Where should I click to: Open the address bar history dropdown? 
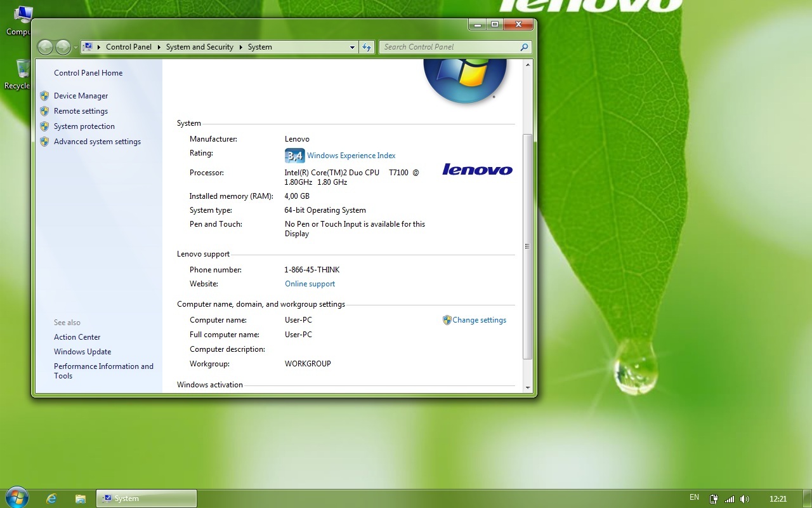[353, 47]
